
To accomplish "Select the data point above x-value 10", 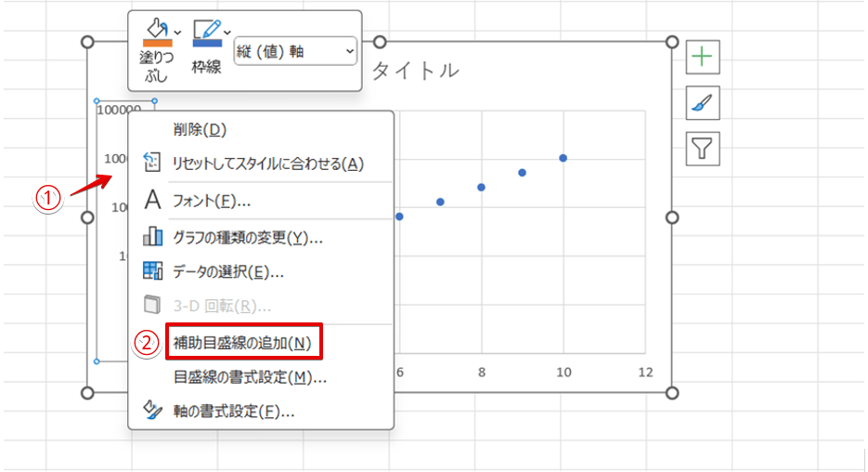I will (563, 158).
